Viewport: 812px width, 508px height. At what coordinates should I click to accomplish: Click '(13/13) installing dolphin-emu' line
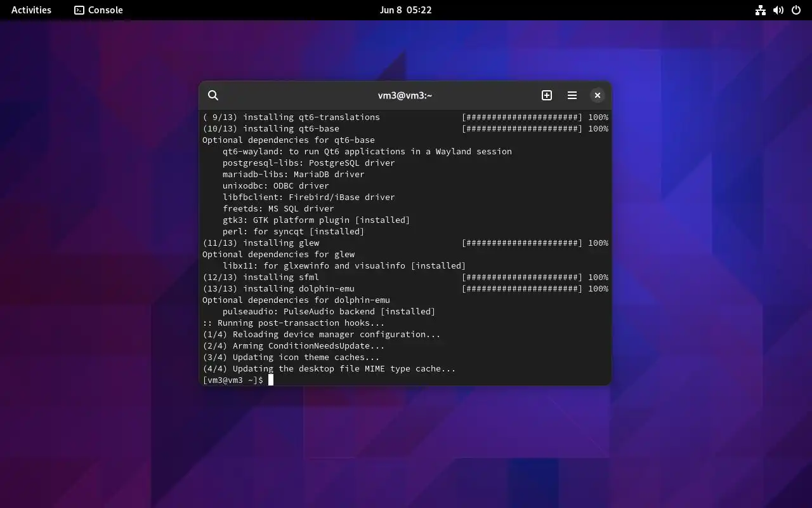click(278, 288)
